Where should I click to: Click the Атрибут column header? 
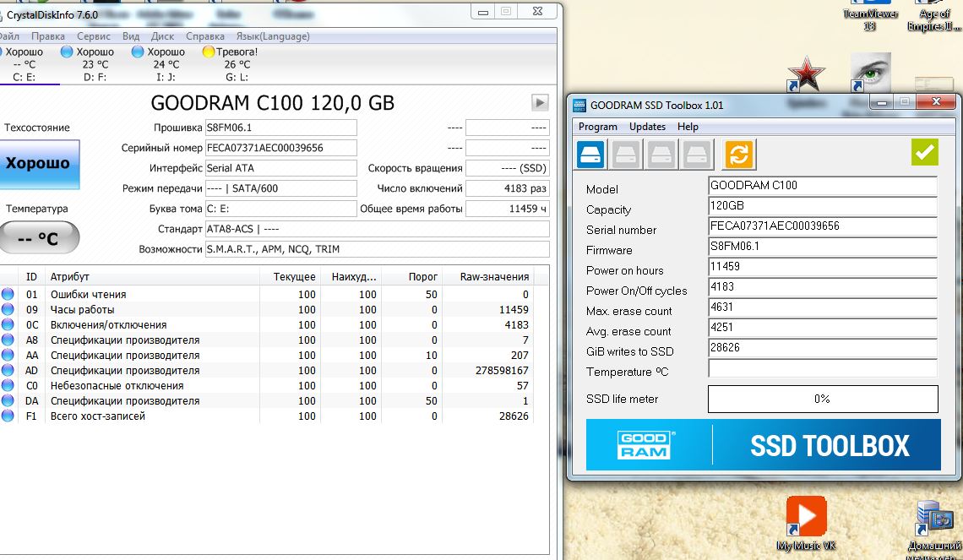tap(152, 277)
